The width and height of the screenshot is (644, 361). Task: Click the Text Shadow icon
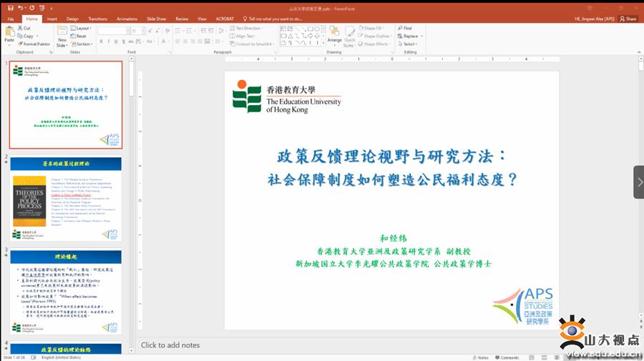pos(124,41)
